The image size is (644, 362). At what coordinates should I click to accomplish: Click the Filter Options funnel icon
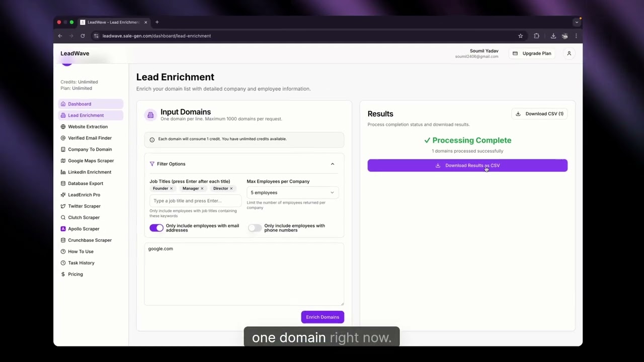click(x=152, y=164)
